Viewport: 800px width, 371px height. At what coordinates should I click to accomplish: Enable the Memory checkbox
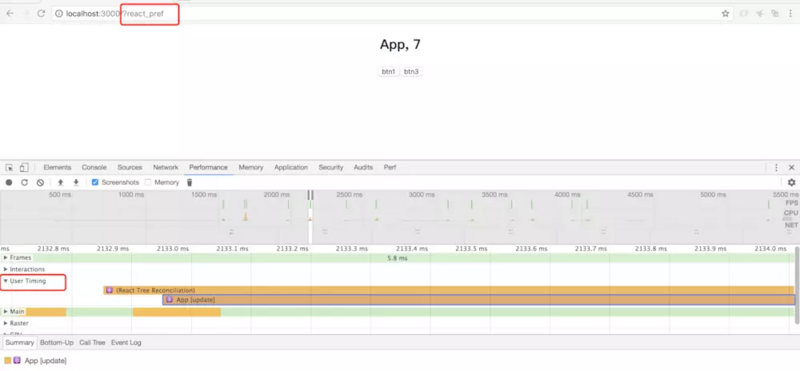(148, 182)
